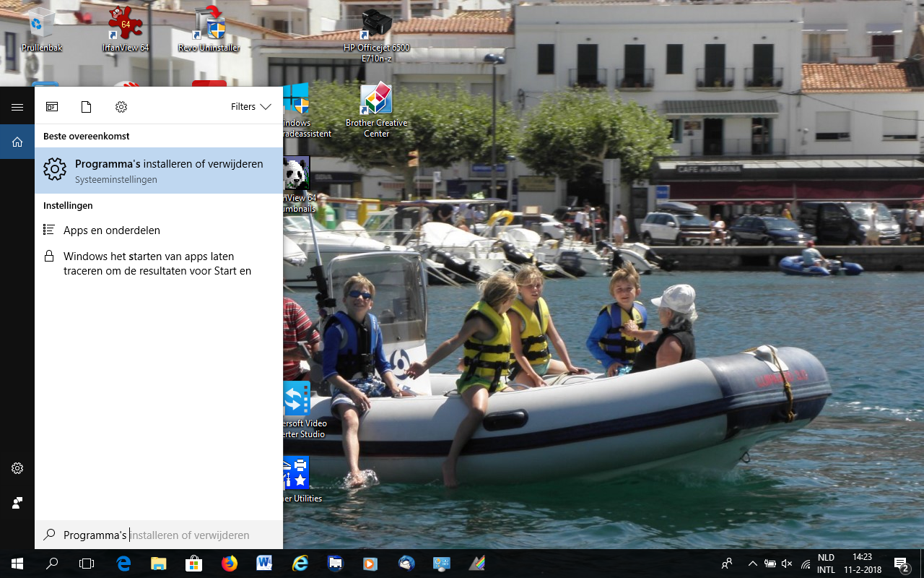Expand the Filters dropdown
Viewport: 924px width, 578px height.
250,107
